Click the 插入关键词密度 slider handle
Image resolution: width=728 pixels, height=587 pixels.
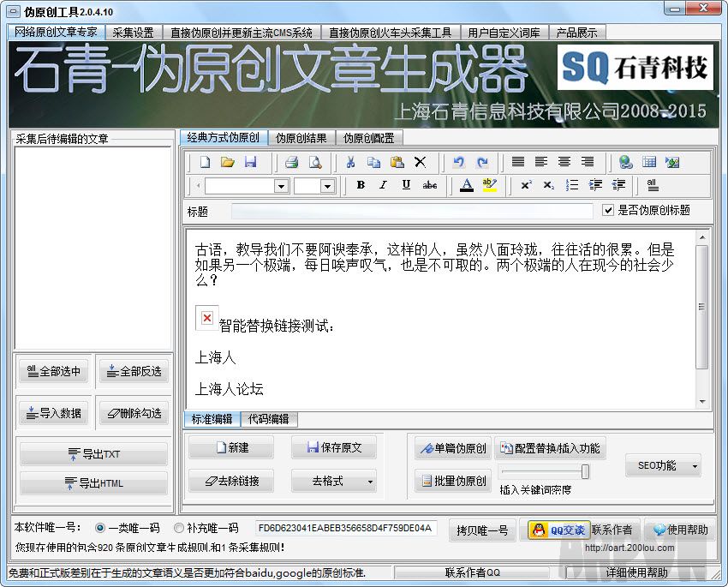point(585,471)
